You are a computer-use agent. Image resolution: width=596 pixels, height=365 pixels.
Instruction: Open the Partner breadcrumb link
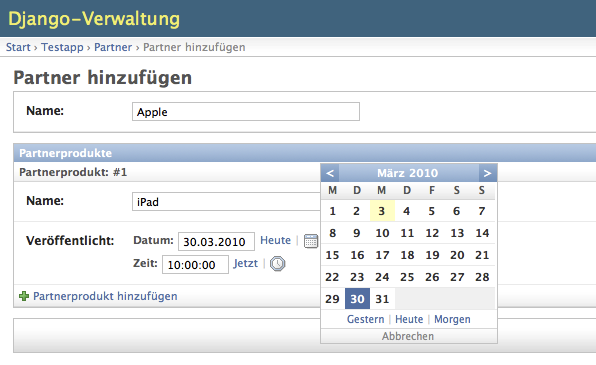click(x=113, y=47)
